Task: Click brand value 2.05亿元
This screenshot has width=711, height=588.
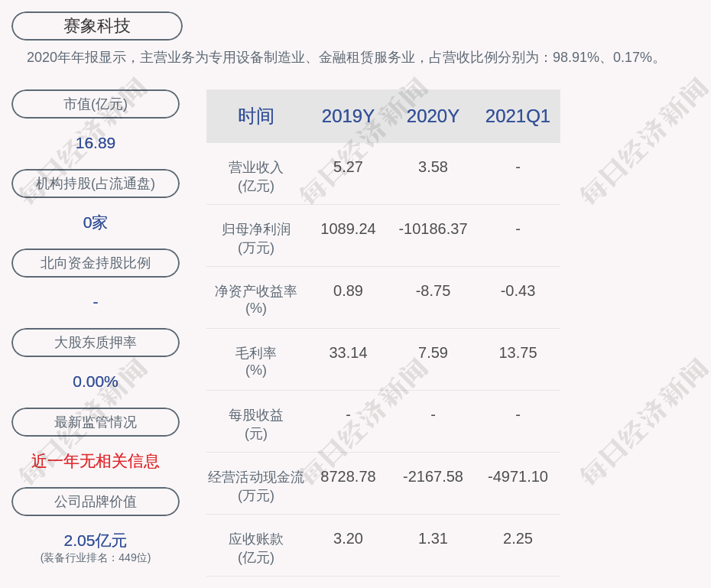Action: tap(96, 541)
